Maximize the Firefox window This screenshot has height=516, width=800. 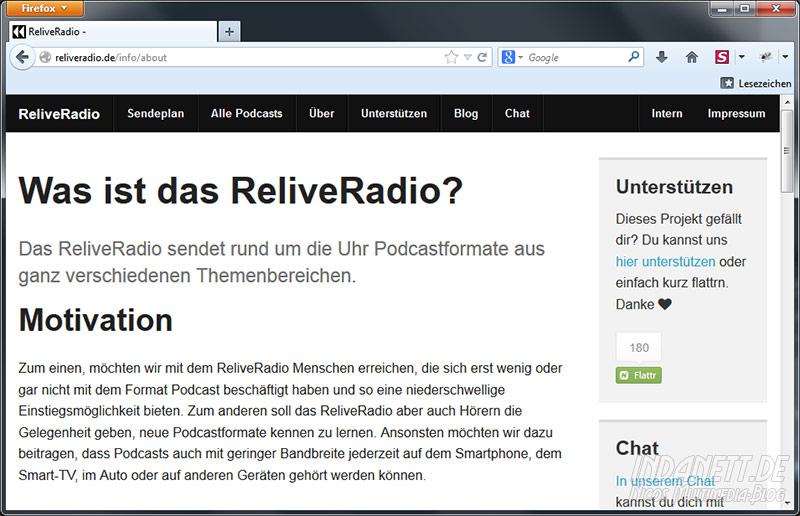[745, 8]
